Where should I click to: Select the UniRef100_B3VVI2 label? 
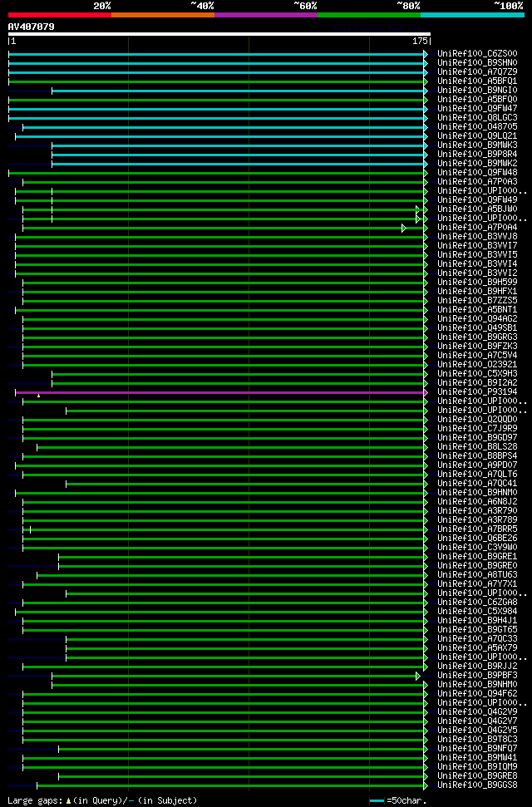477,273
